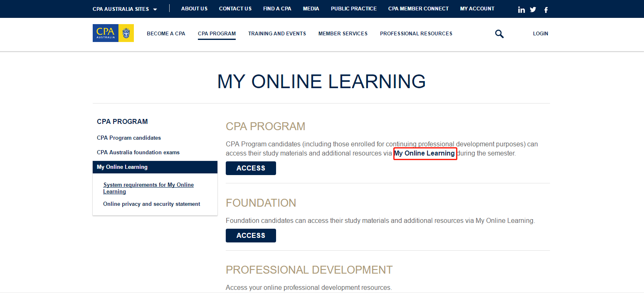Click ACCESS button under Foundation
The width and height of the screenshot is (644, 294).
coord(251,236)
